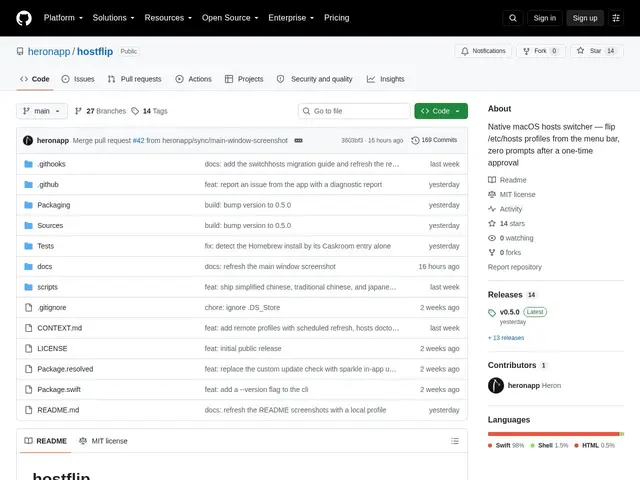Viewport: 640px width, 480px height.
Task: Click Report repository link
Action: pyautogui.click(x=515, y=267)
